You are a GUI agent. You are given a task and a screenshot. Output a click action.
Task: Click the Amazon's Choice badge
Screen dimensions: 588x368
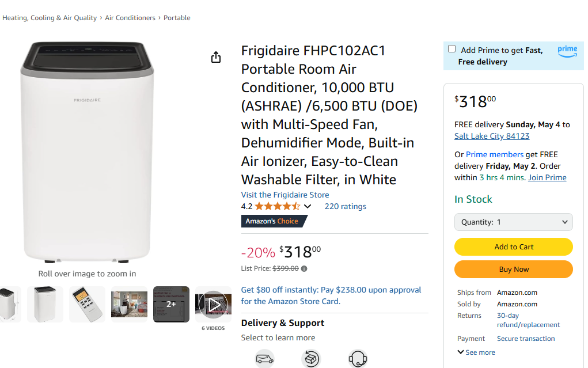tap(272, 221)
